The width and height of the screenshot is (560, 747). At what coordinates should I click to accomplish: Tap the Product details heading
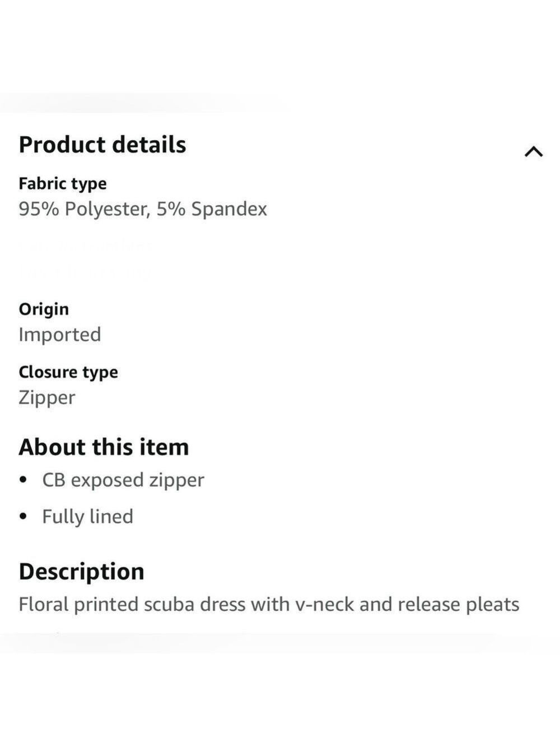tap(102, 145)
